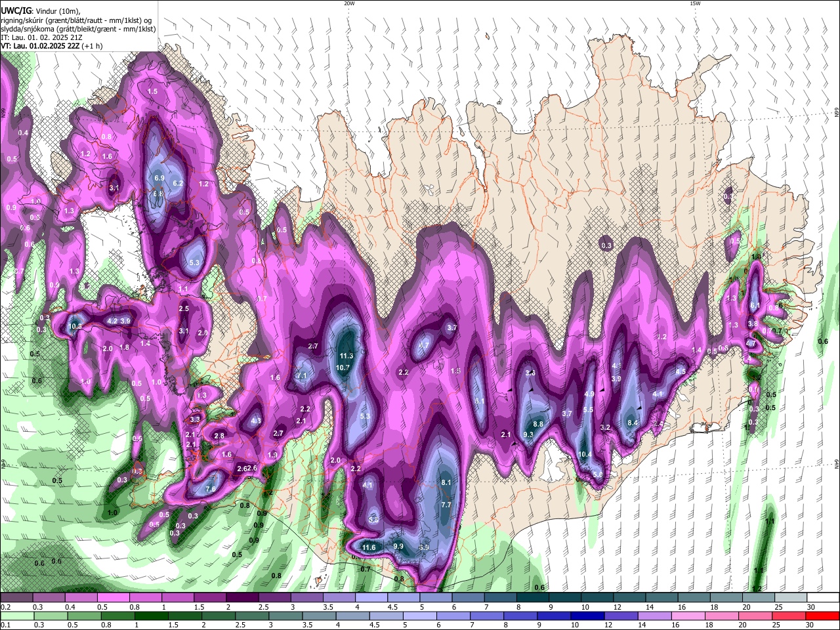Click the 10.7 precipitation value on map
This screenshot has height=630, width=840.
[343, 368]
